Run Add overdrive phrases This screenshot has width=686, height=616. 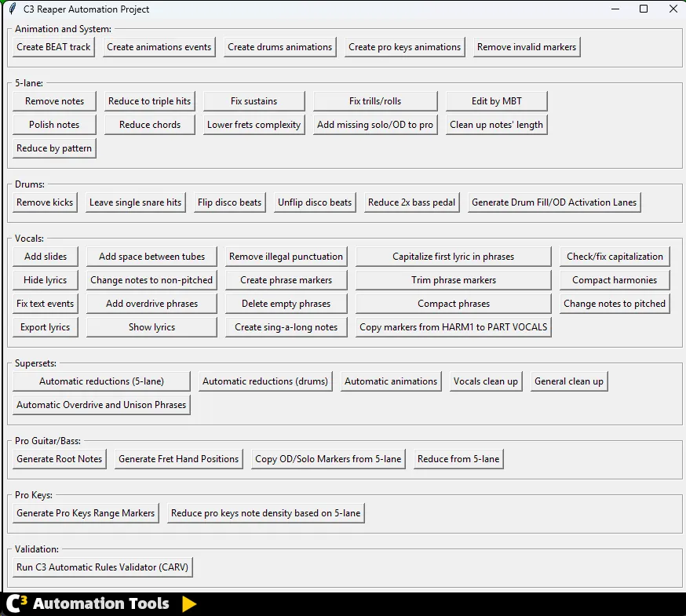click(151, 304)
